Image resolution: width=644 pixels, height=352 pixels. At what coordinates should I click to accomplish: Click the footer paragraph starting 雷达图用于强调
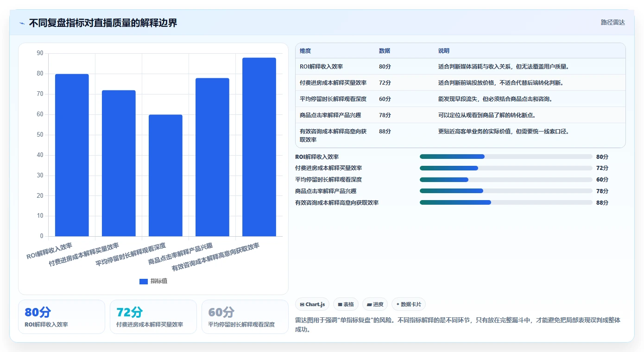click(458, 325)
